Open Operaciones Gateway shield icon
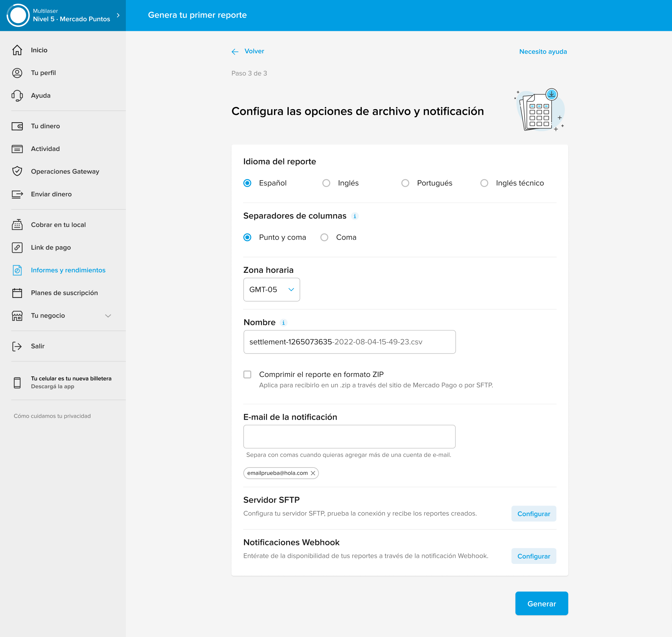The height and width of the screenshot is (637, 672). tap(17, 171)
